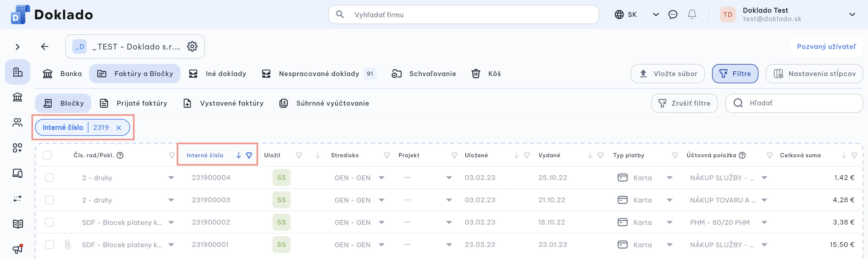
Task: Remove the Interné číslo 2319 filter chip
Action: point(119,128)
